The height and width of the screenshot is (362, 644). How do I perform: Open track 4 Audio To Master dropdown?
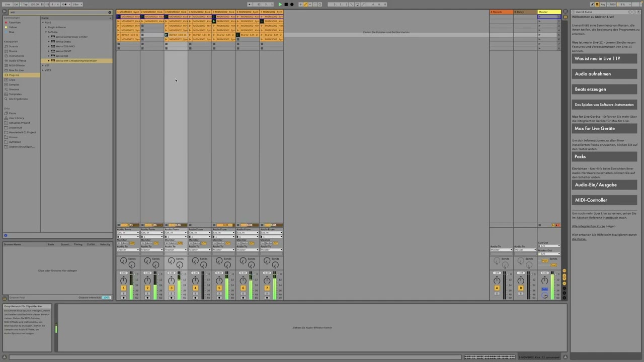[x=200, y=250]
